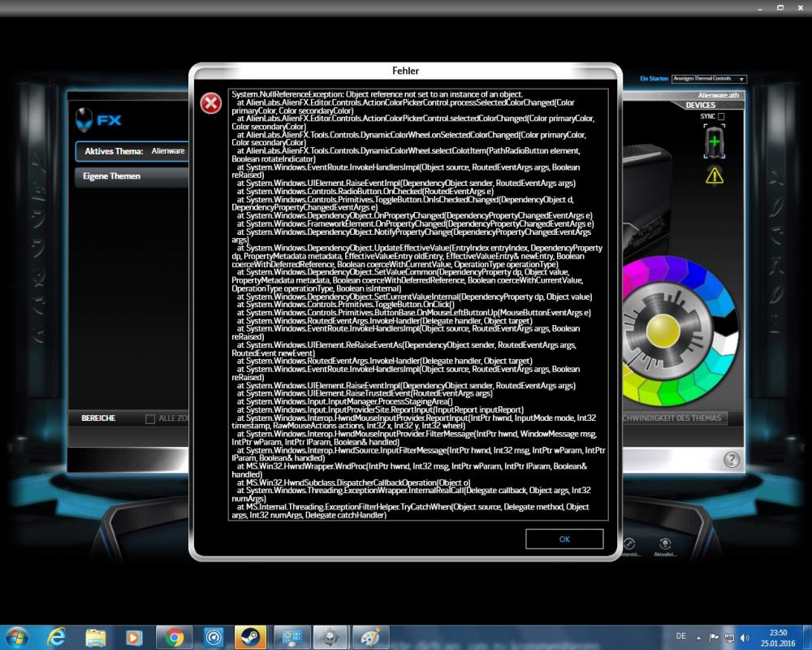The height and width of the screenshot is (650, 812).
Task: Dismiss the Fehler dialog with OK
Action: click(x=564, y=539)
